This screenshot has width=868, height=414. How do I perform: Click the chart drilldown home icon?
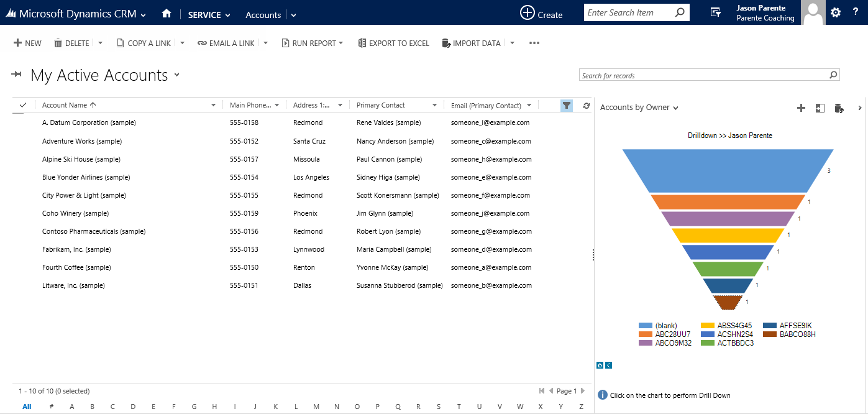[x=600, y=365]
